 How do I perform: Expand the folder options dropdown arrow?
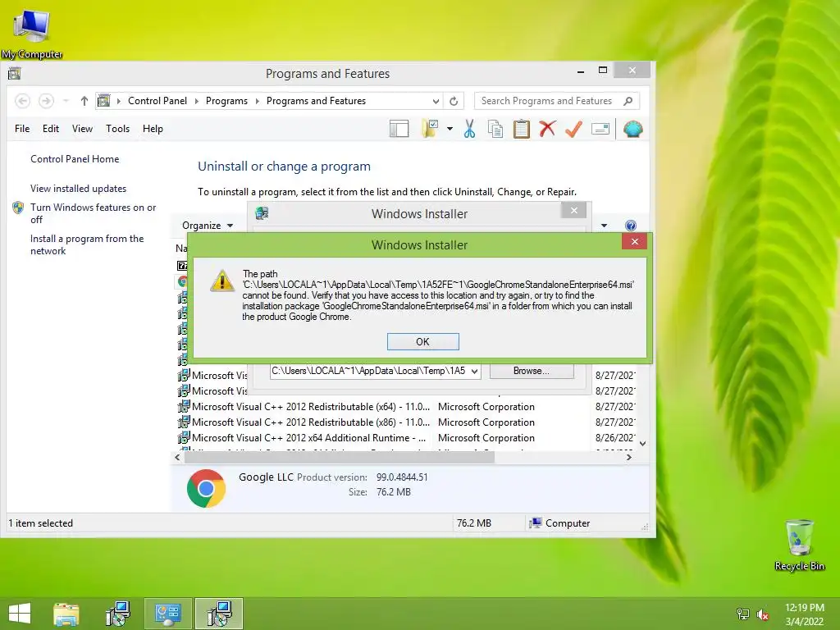tap(450, 129)
